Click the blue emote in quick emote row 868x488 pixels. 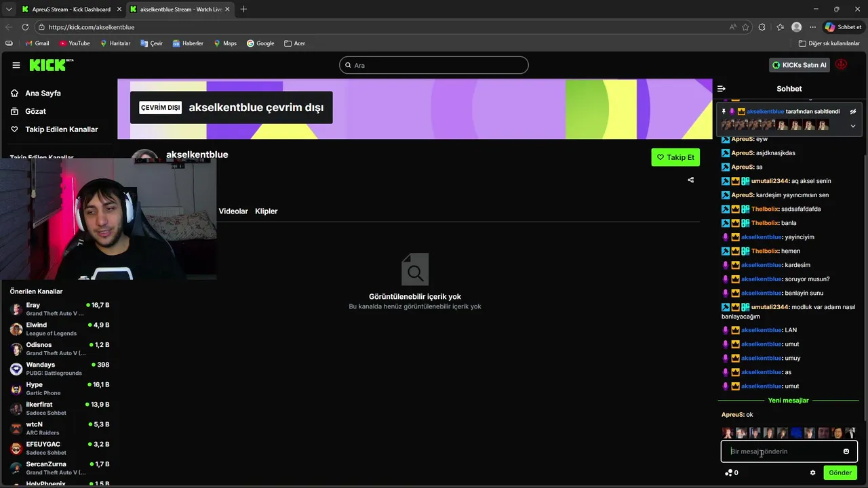[796, 432]
